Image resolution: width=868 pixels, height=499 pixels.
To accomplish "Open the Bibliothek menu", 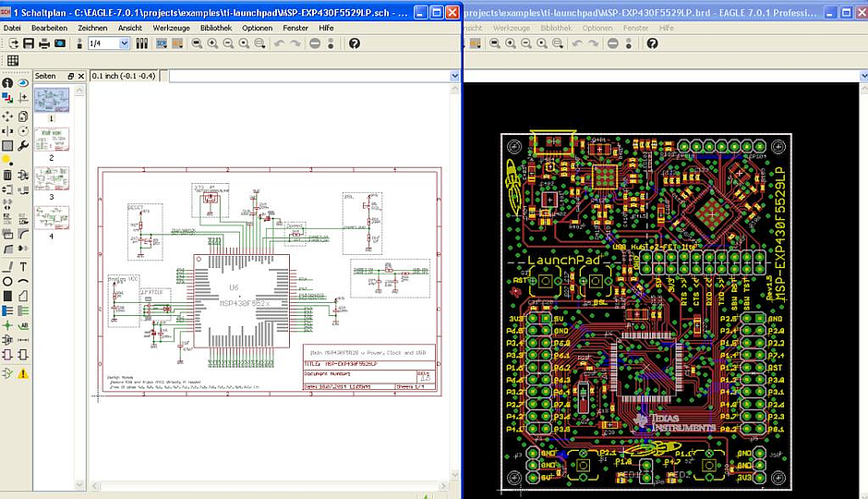I will coord(216,28).
